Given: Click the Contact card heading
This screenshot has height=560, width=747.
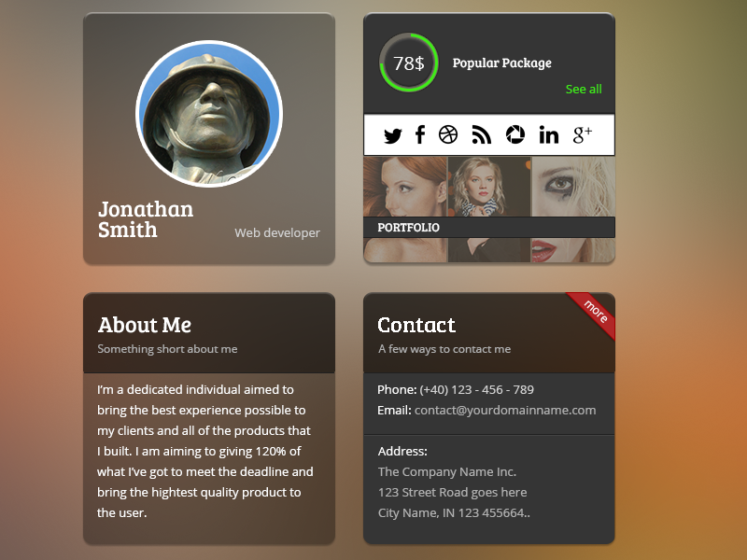Looking at the screenshot, I should (416, 325).
